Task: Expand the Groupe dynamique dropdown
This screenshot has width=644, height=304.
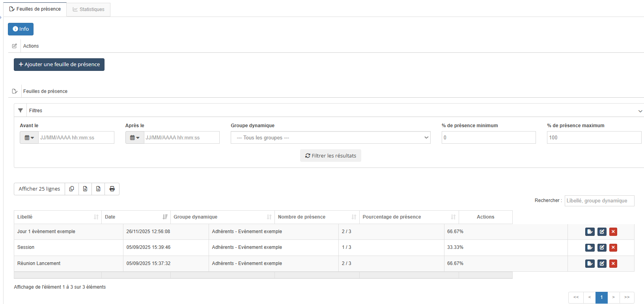Action: [x=330, y=138]
